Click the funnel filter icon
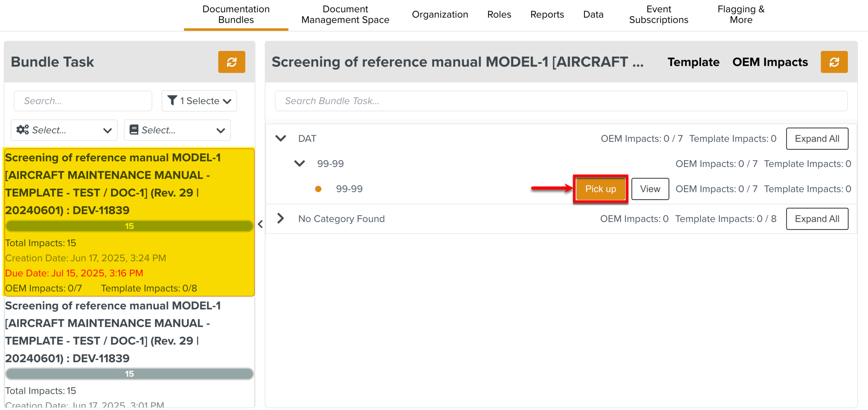This screenshot has width=868, height=410. coord(172,101)
